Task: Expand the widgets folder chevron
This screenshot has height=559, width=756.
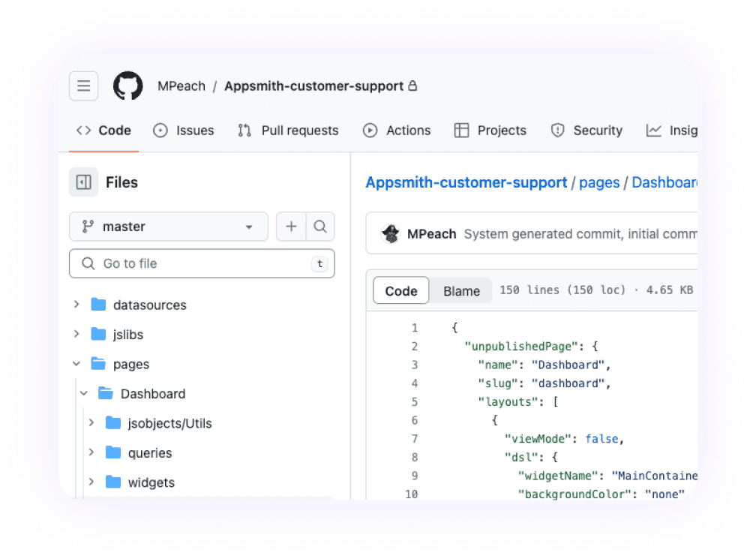Action: 91,482
